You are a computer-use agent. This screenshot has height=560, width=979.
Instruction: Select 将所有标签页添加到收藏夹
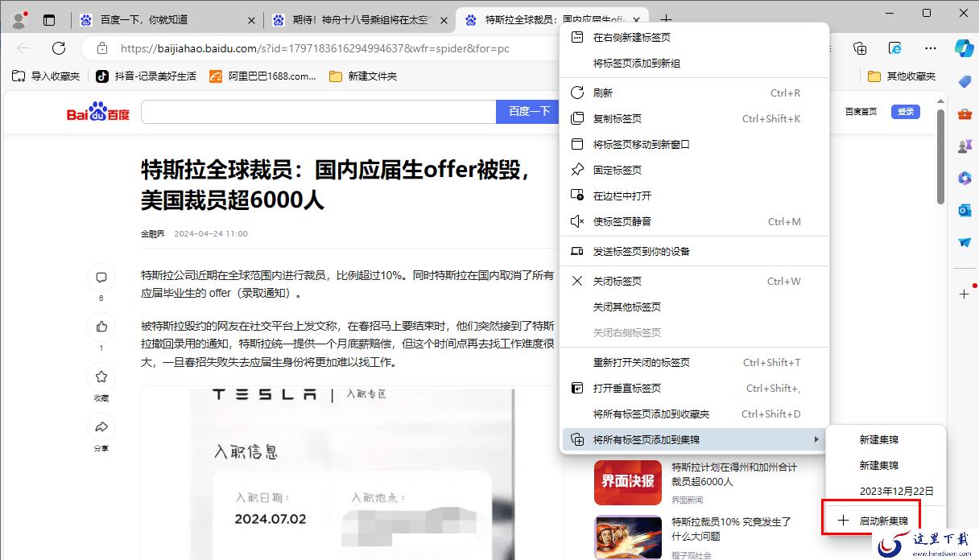[x=694, y=414]
